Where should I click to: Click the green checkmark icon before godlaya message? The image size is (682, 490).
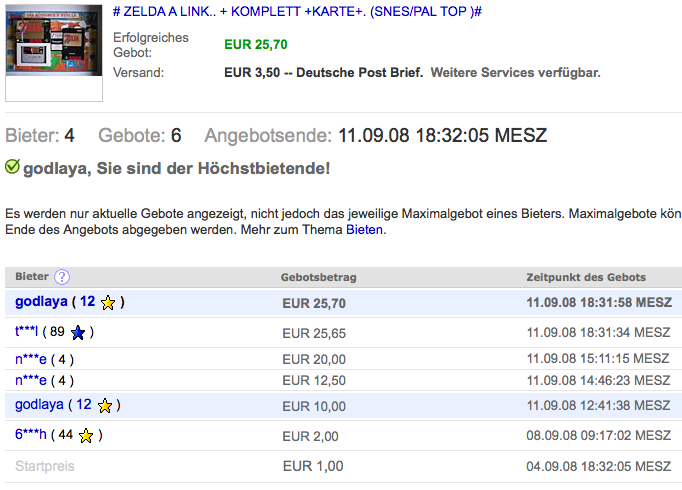click(x=12, y=168)
